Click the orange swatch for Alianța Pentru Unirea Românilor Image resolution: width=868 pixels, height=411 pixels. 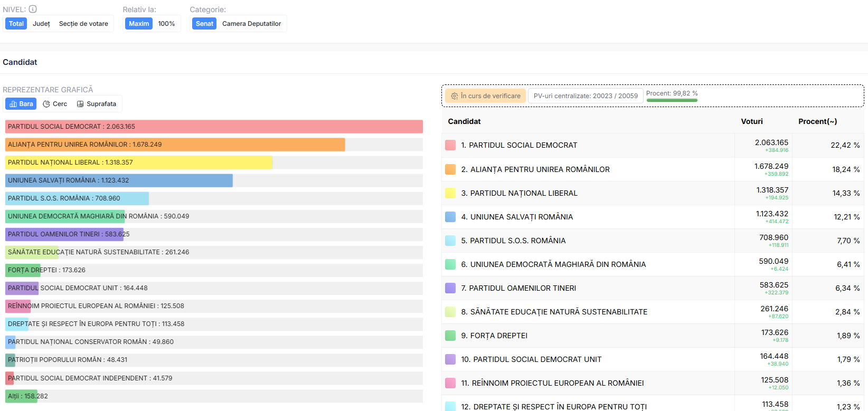tap(450, 169)
